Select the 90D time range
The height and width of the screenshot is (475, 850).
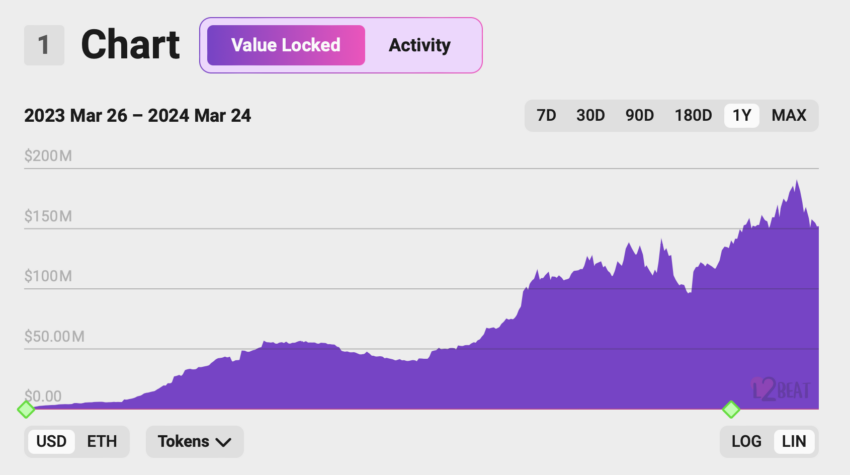[640, 115]
